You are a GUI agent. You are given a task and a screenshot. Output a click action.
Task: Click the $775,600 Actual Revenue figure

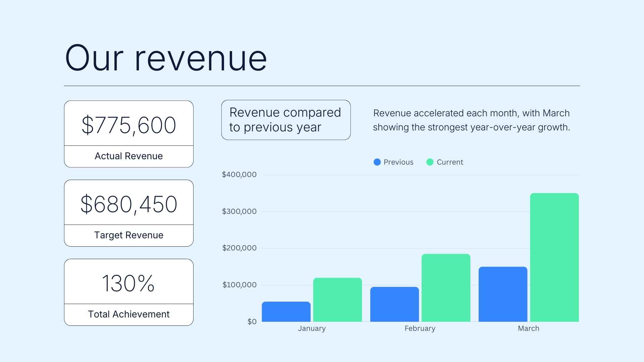(128, 125)
